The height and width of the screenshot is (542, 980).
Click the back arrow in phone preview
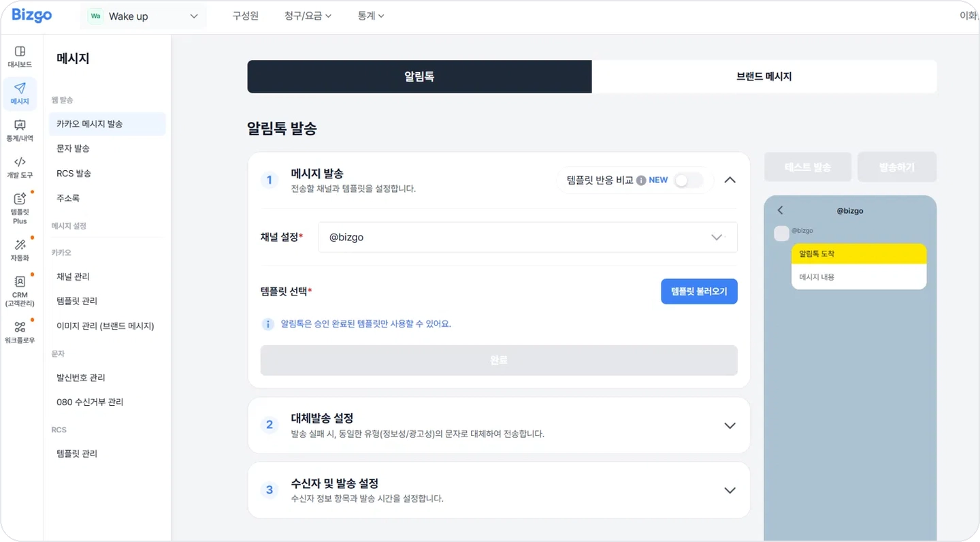[781, 210]
